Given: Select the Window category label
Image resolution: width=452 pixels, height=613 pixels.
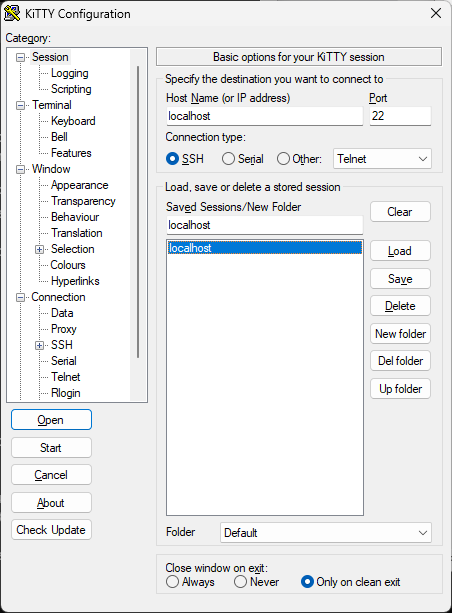Looking at the screenshot, I should 51,169.
